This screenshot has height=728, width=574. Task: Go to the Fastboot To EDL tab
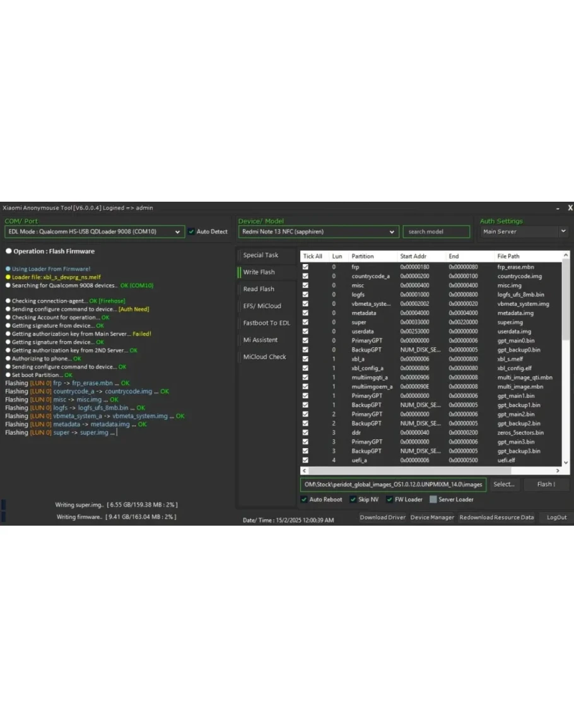pos(266,323)
